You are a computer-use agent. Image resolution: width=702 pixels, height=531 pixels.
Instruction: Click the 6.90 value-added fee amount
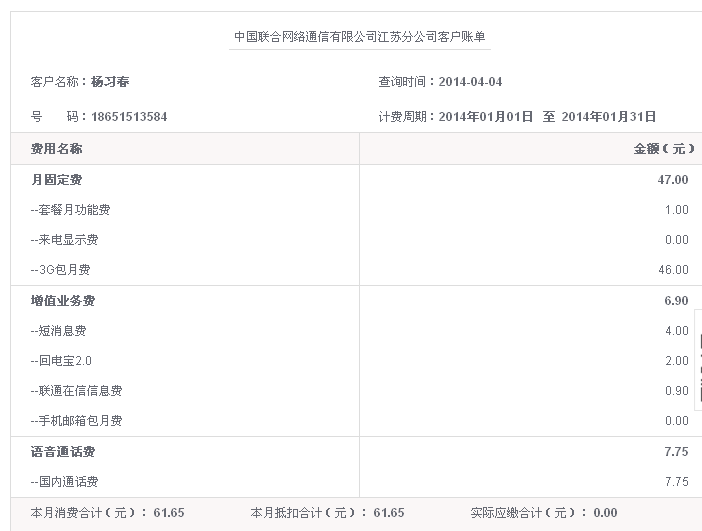pos(676,301)
